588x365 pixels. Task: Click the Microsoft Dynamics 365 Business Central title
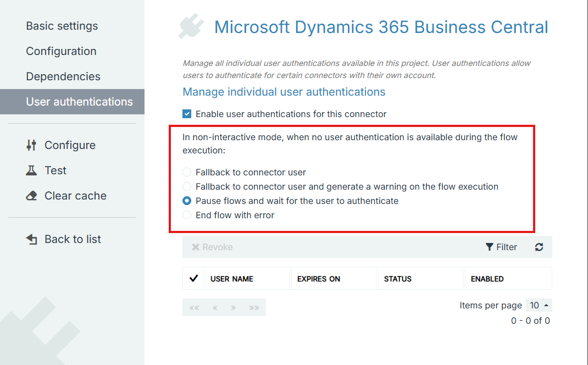coord(381,27)
